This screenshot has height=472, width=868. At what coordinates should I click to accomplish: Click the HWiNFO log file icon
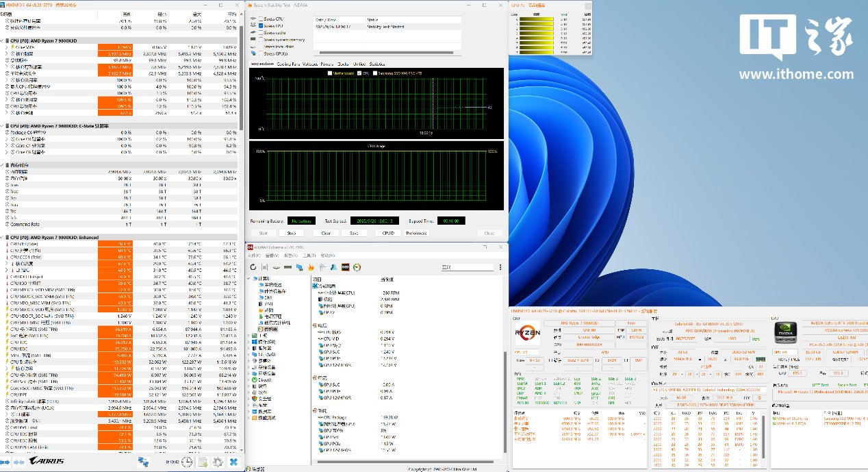coord(202,462)
